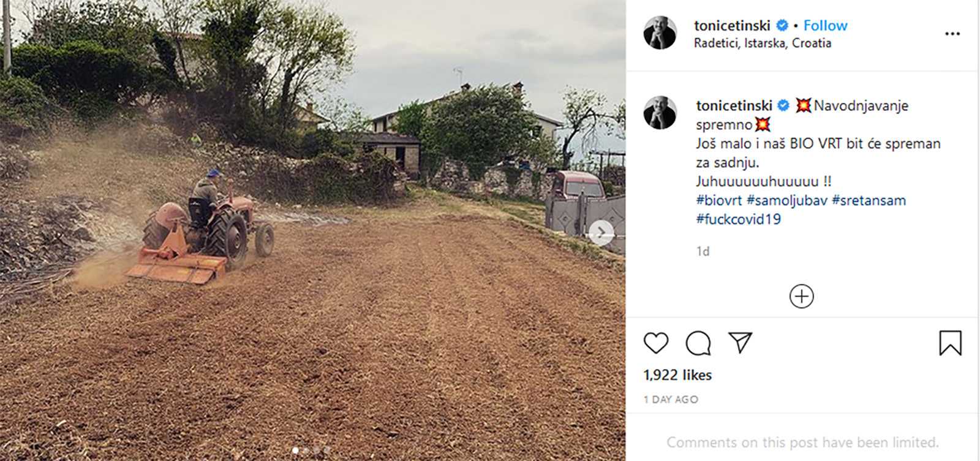This screenshot has width=980, height=461.
Task: Open the #samoljubav hashtag
Action: pyautogui.click(x=786, y=200)
